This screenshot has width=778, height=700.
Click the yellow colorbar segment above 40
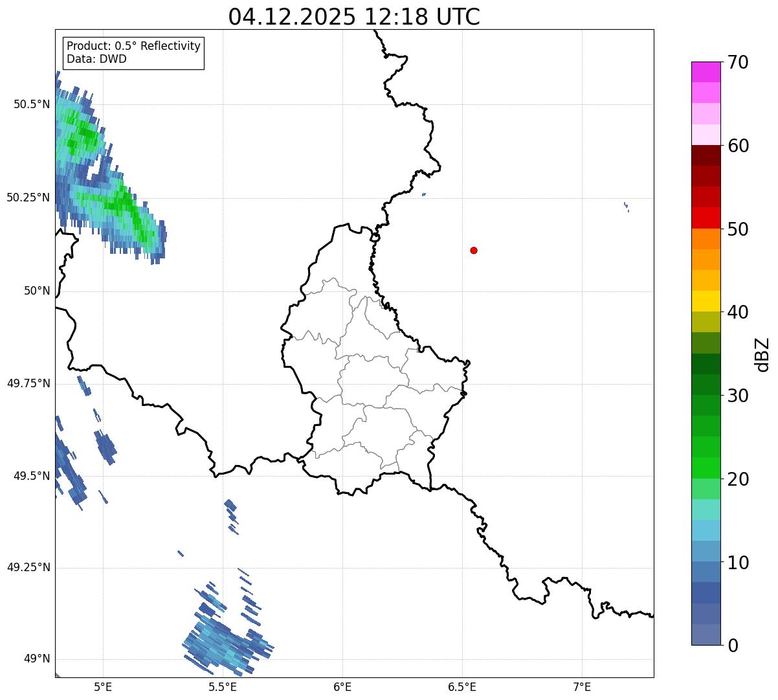click(706, 301)
